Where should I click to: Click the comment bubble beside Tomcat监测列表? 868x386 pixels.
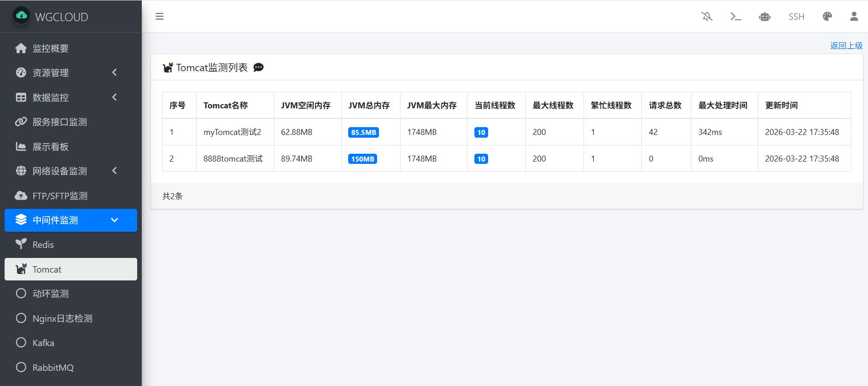pyautogui.click(x=259, y=67)
